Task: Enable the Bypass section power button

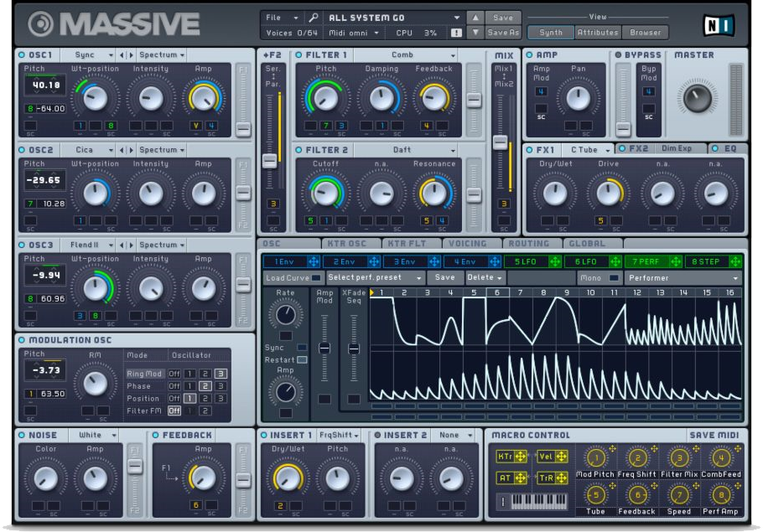Action: (x=618, y=55)
